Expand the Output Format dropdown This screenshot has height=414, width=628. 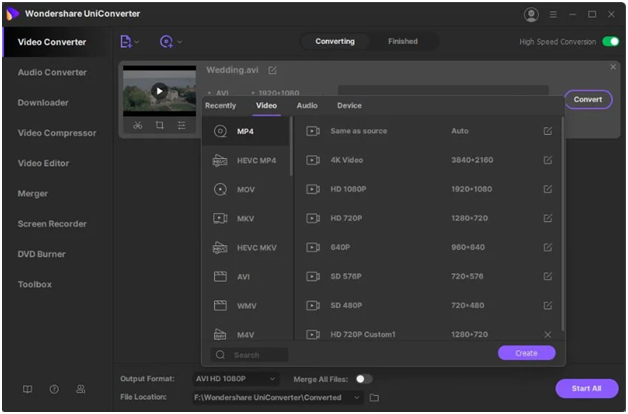(273, 379)
